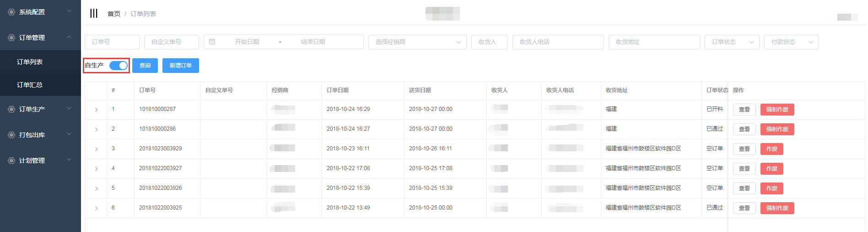Expand row for order 20181023003929

coord(96,149)
